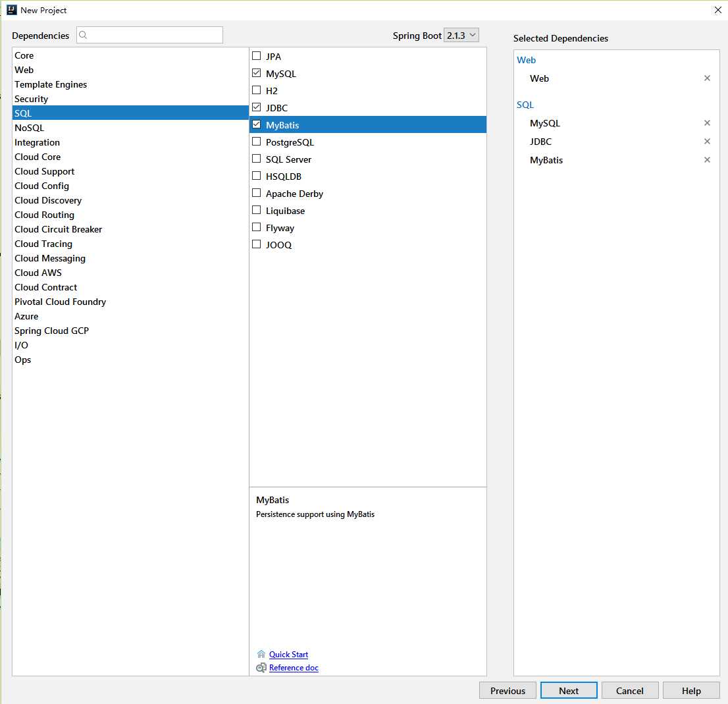The image size is (728, 704).
Task: Remove MySQL from selected dependencies
Action: [707, 122]
